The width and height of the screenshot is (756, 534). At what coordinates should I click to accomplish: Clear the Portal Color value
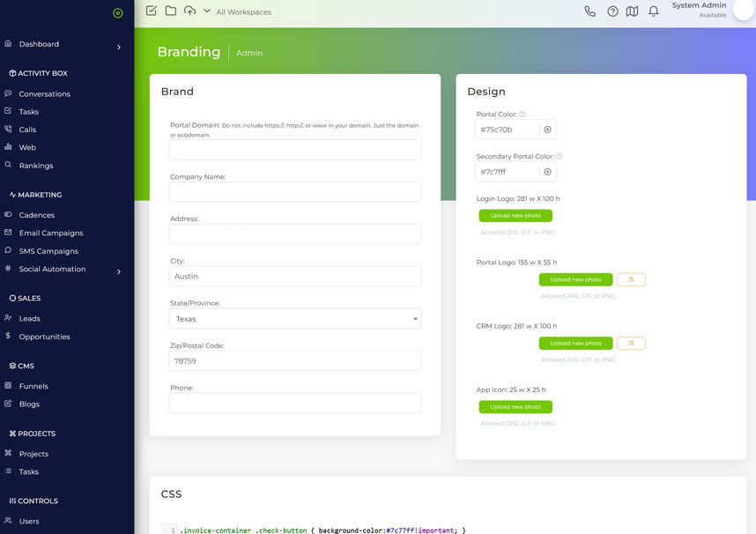(x=547, y=130)
